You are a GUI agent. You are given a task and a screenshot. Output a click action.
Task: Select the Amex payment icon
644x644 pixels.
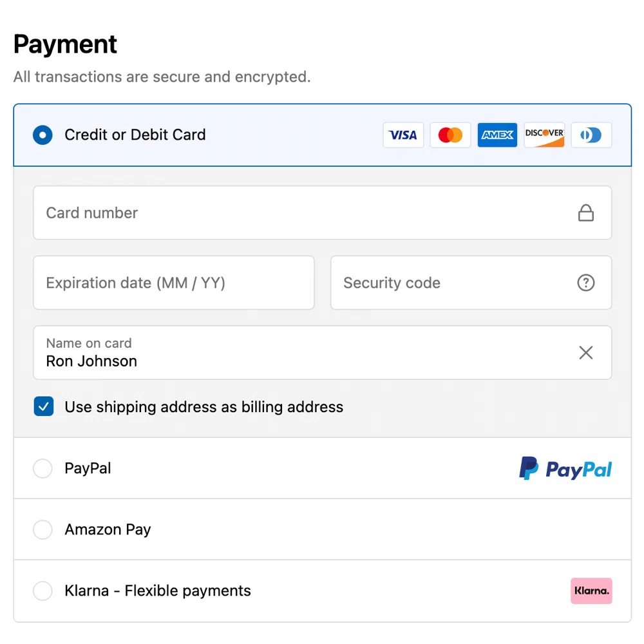(497, 135)
